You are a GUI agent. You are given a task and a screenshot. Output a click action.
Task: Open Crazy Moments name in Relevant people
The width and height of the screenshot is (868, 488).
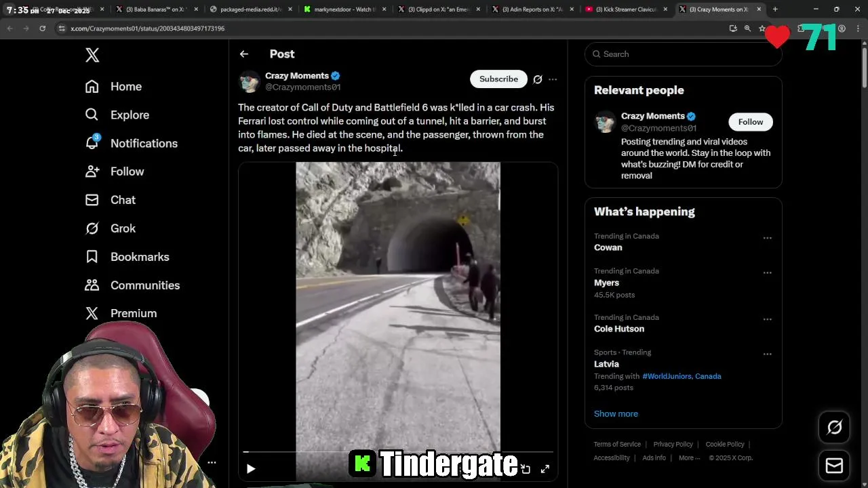click(653, 117)
